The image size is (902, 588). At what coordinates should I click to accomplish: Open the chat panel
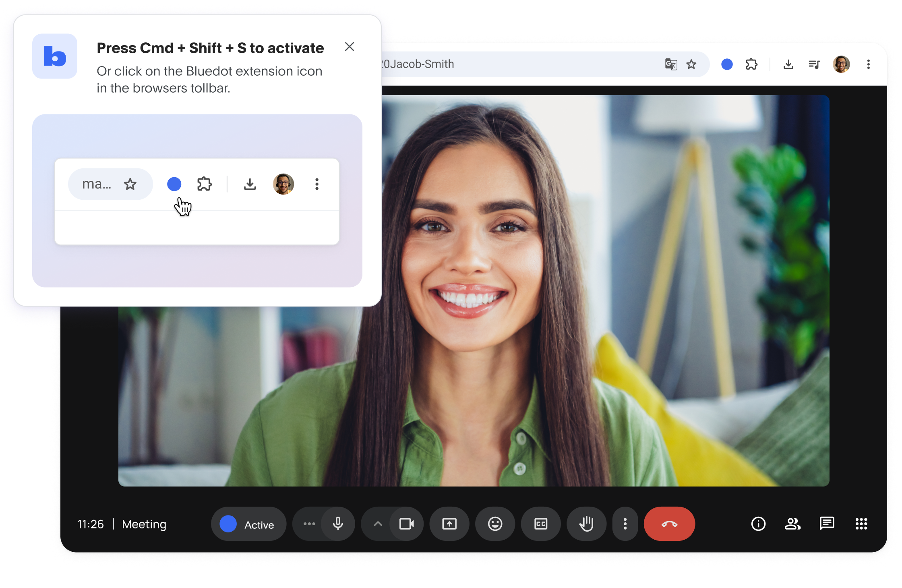pos(827,524)
